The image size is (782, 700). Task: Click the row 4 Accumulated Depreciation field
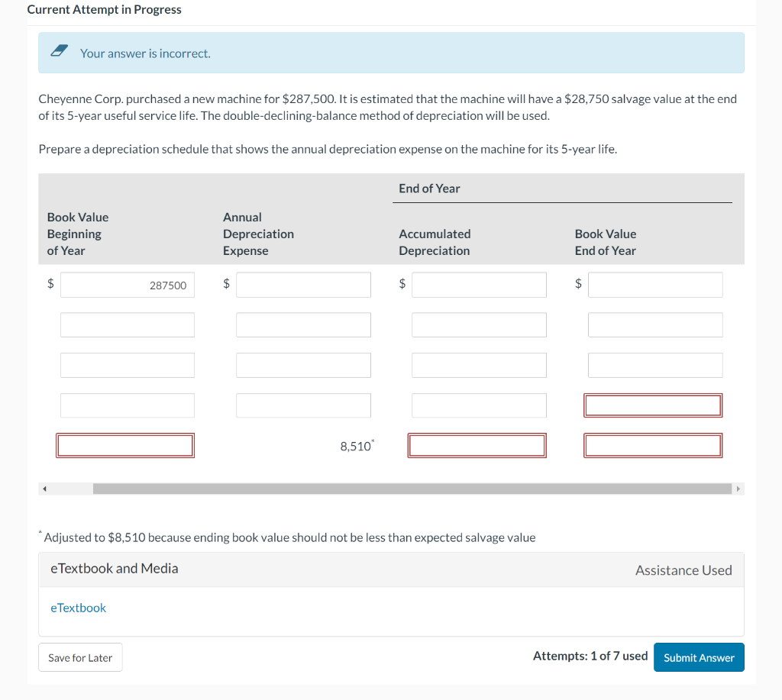[x=479, y=405]
